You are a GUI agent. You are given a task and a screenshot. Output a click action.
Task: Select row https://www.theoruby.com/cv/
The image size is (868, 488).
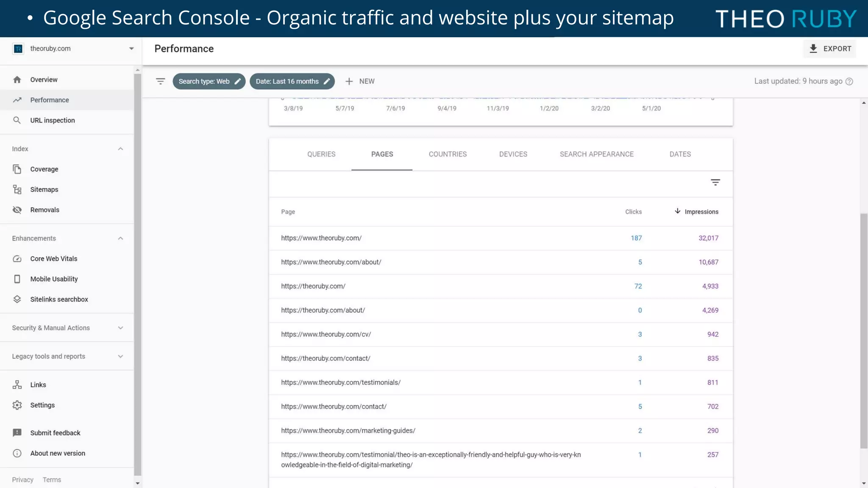coord(501,334)
